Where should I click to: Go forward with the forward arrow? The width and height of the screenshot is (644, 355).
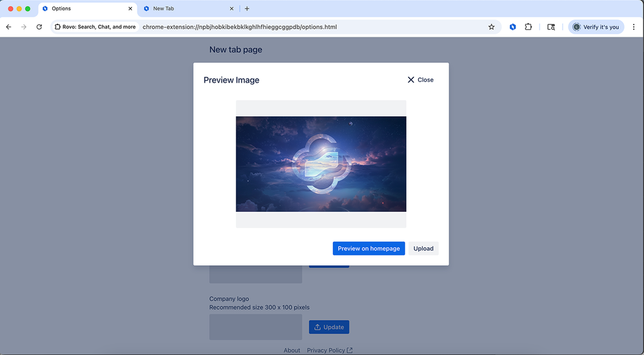point(24,26)
